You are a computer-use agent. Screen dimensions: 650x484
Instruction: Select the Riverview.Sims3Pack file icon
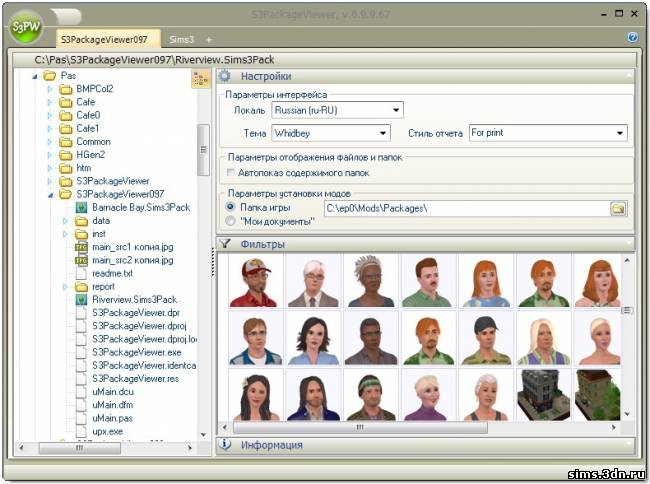(x=82, y=299)
